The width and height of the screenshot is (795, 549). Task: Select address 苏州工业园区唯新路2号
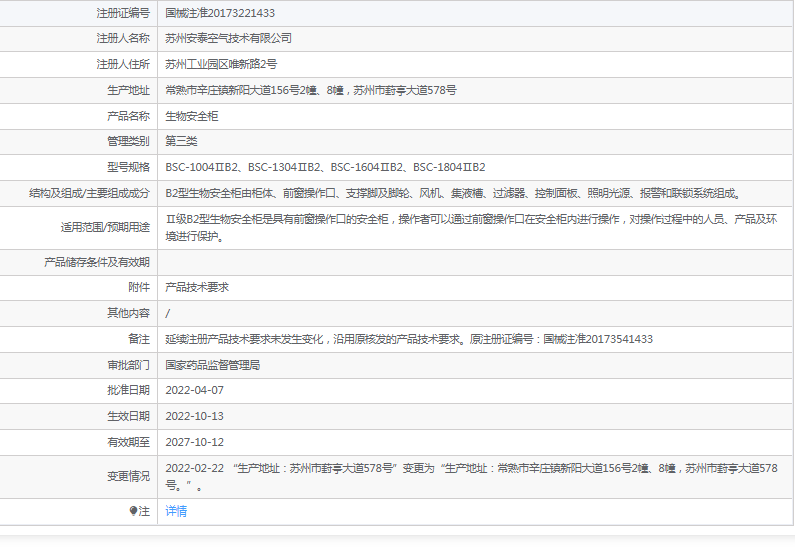[x=221, y=64]
